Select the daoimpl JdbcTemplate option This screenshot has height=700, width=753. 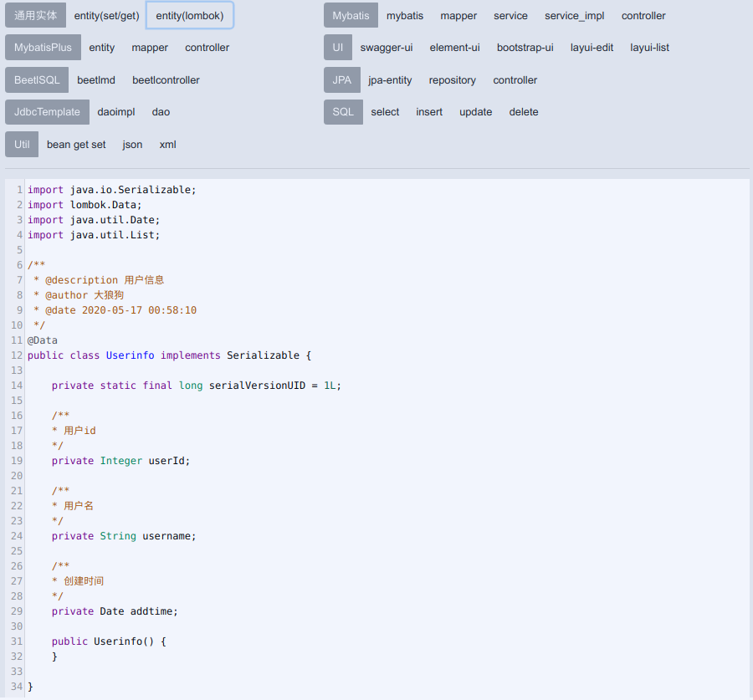coord(115,112)
